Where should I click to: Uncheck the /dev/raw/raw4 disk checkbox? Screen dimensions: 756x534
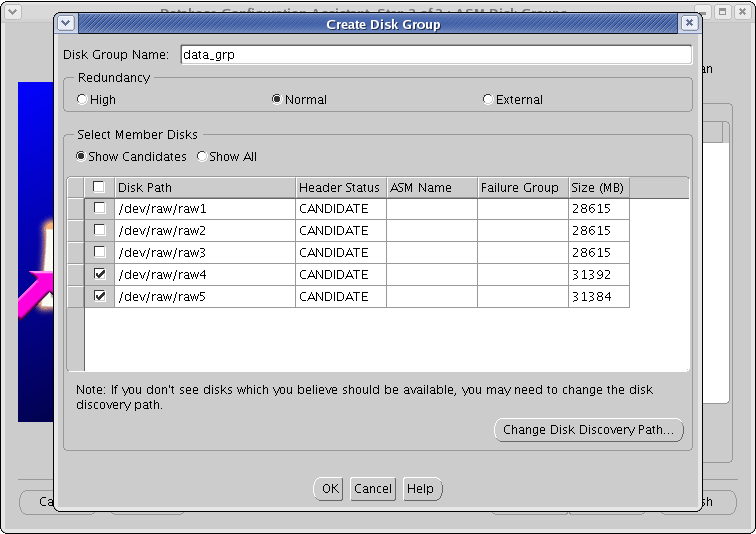pyautogui.click(x=99, y=275)
